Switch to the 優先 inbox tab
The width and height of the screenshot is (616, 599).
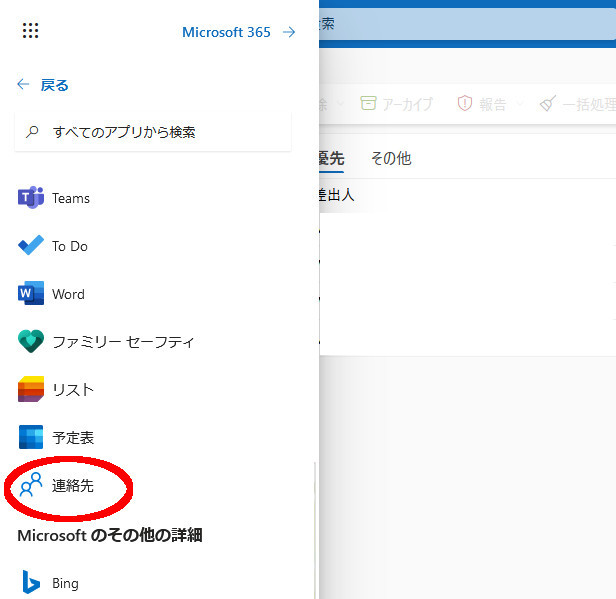coord(331,158)
